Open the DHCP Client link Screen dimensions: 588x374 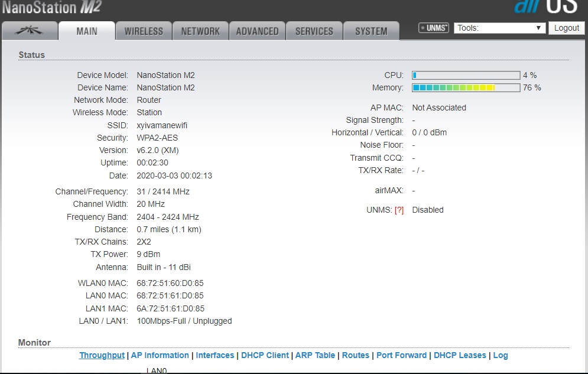[265, 355]
